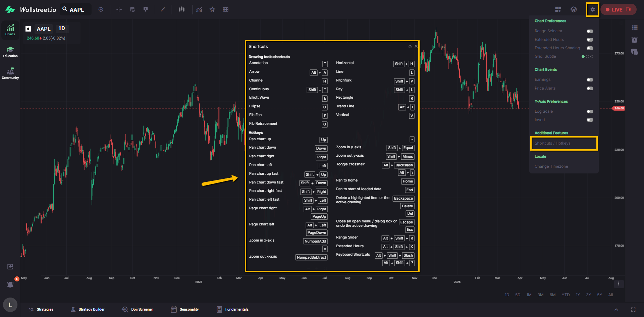Select the 6M time range button
The height and width of the screenshot is (317, 644).
point(552,295)
